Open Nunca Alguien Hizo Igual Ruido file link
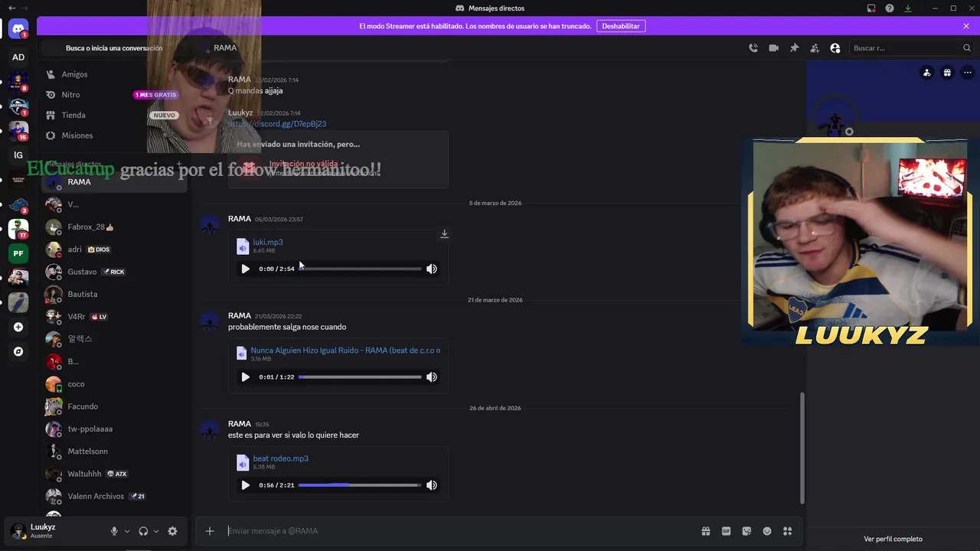Image resolution: width=980 pixels, height=551 pixels. point(345,350)
